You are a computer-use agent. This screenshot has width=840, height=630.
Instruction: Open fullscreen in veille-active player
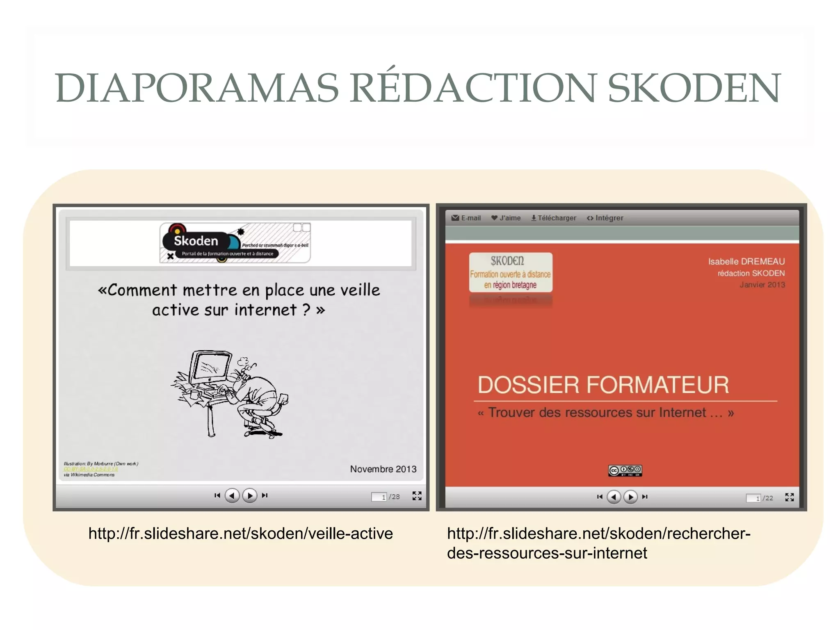coord(417,496)
